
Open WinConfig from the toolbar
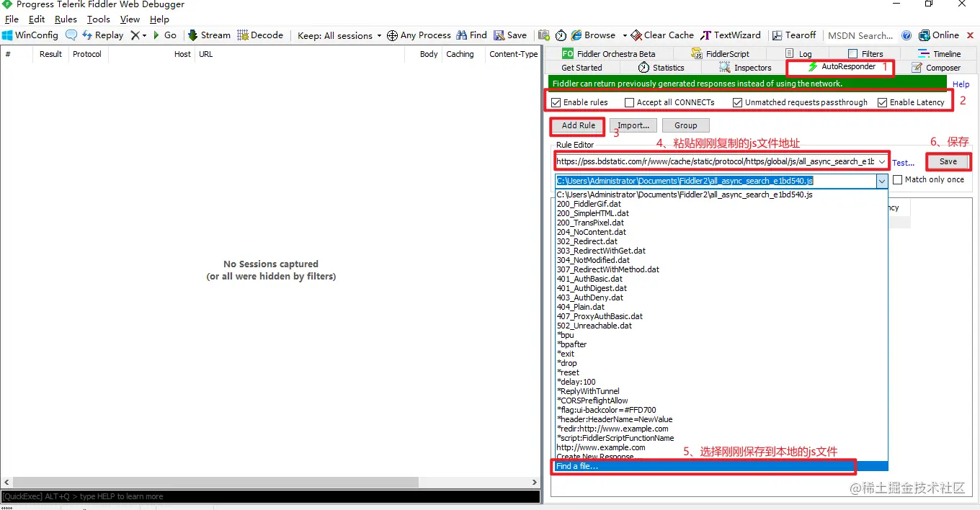pos(30,35)
